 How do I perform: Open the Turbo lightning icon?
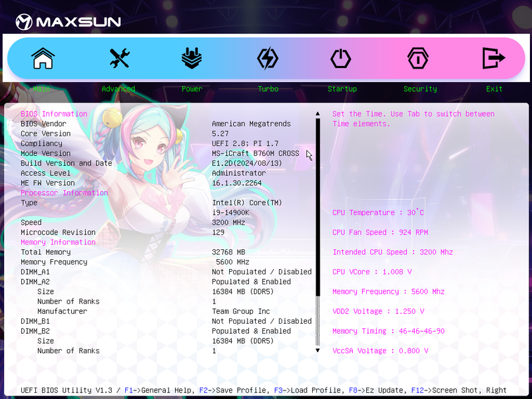click(268, 59)
